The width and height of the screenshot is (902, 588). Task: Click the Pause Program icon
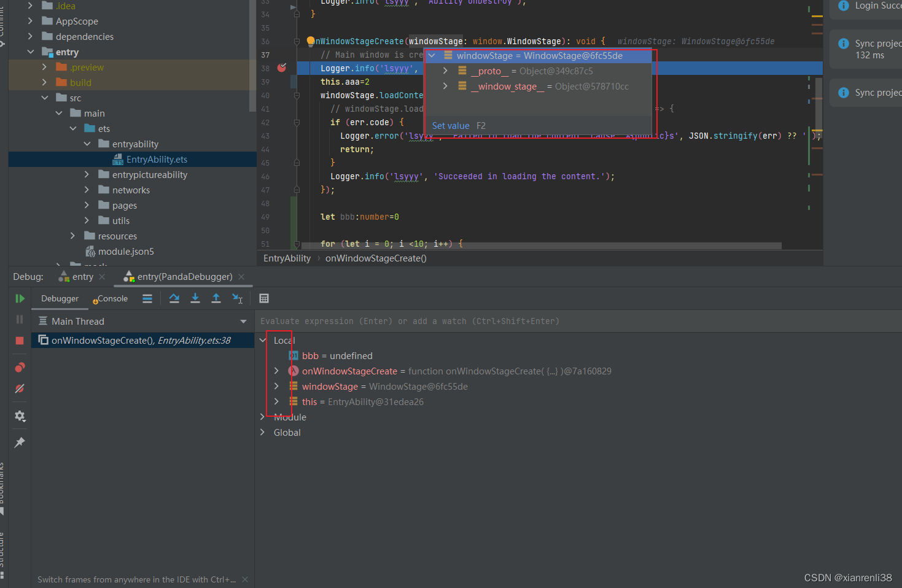tap(20, 319)
